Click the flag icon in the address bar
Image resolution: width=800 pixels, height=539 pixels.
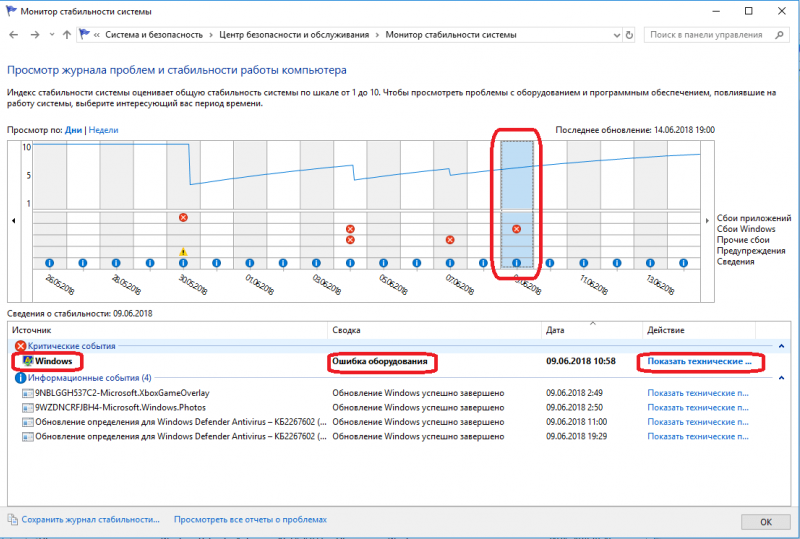[84, 34]
